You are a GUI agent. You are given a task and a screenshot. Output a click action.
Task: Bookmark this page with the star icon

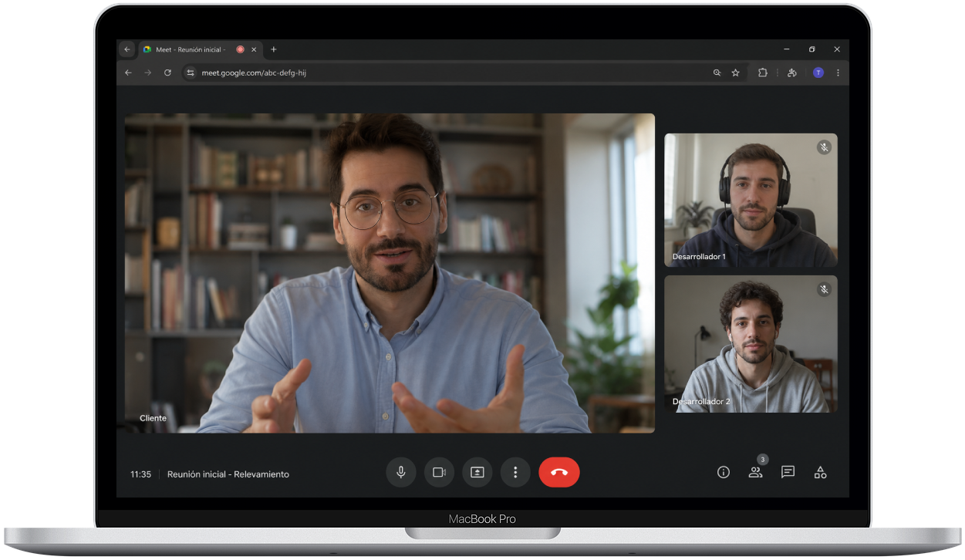735,73
